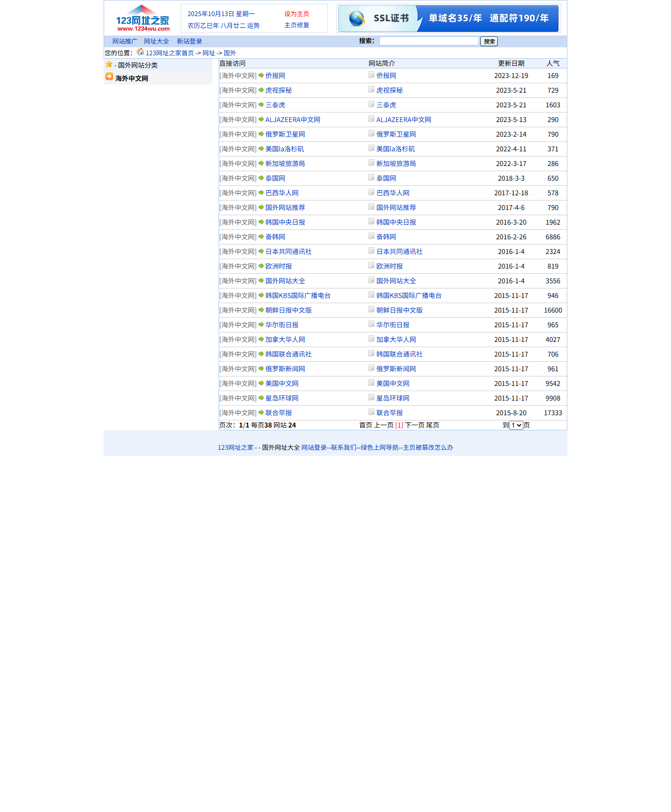The height and width of the screenshot is (812, 671).
Task: Open 网址大全 in the navigation bar
Action: (x=156, y=42)
